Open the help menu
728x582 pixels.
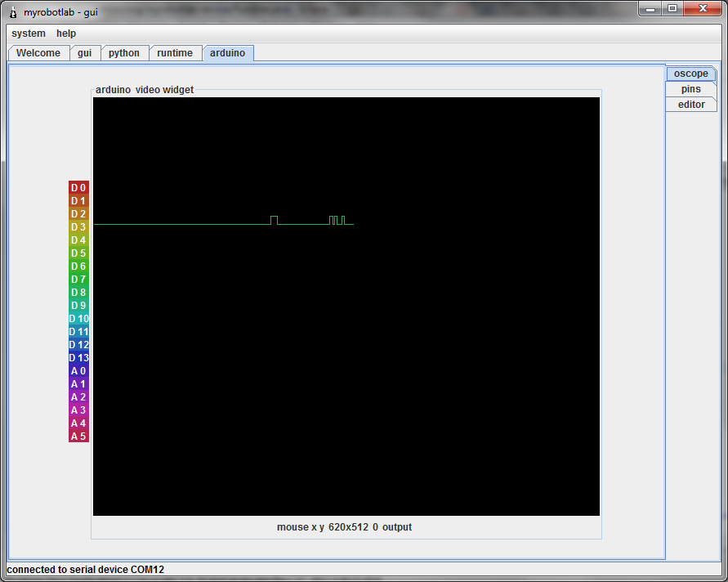[66, 34]
